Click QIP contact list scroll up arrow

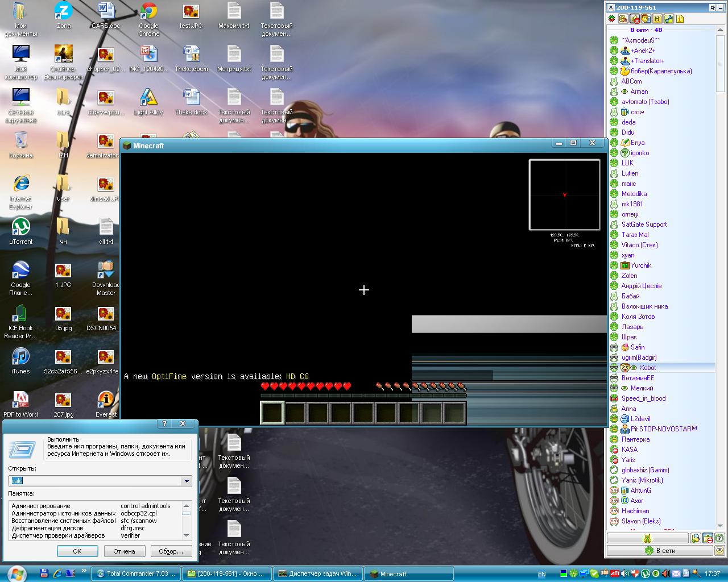[721, 30]
